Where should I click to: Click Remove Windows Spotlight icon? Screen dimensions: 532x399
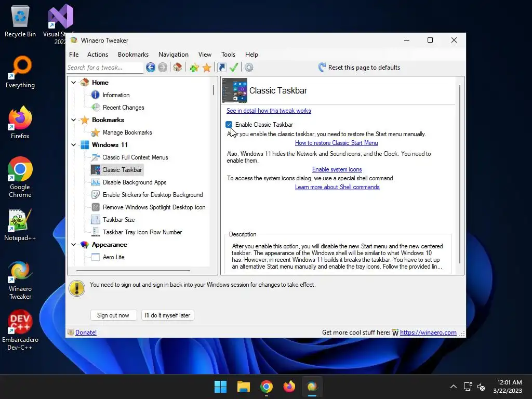(x=96, y=207)
